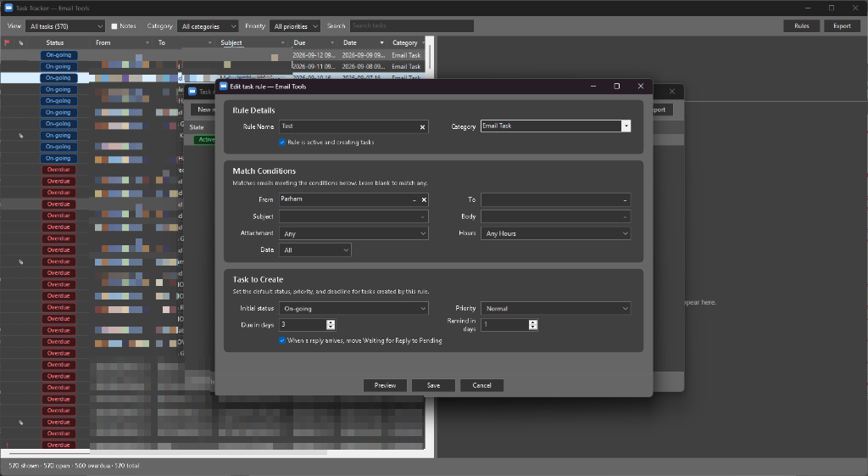Toggle the Date column sort arrow
Viewport: 868px width, 476px height.
381,42
